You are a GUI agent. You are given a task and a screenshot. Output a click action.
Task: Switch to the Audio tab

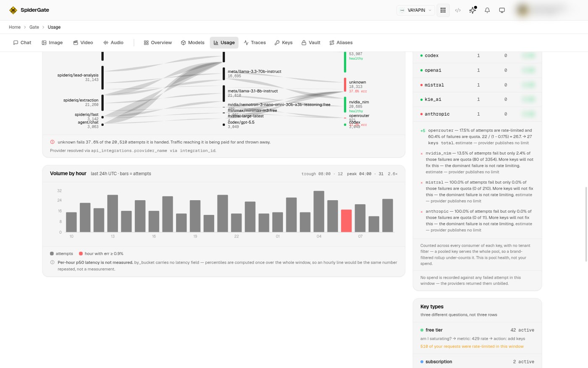pos(113,42)
